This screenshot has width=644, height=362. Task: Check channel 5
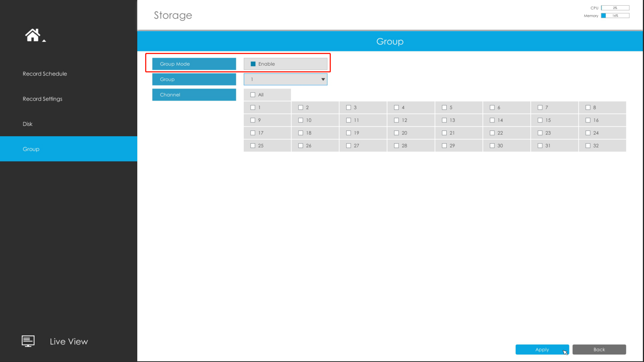pyautogui.click(x=444, y=108)
